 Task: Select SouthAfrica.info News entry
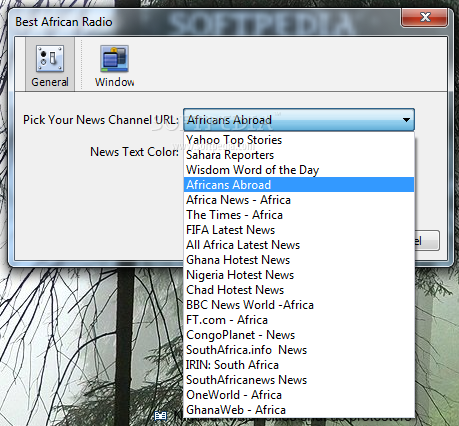pyautogui.click(x=299, y=350)
